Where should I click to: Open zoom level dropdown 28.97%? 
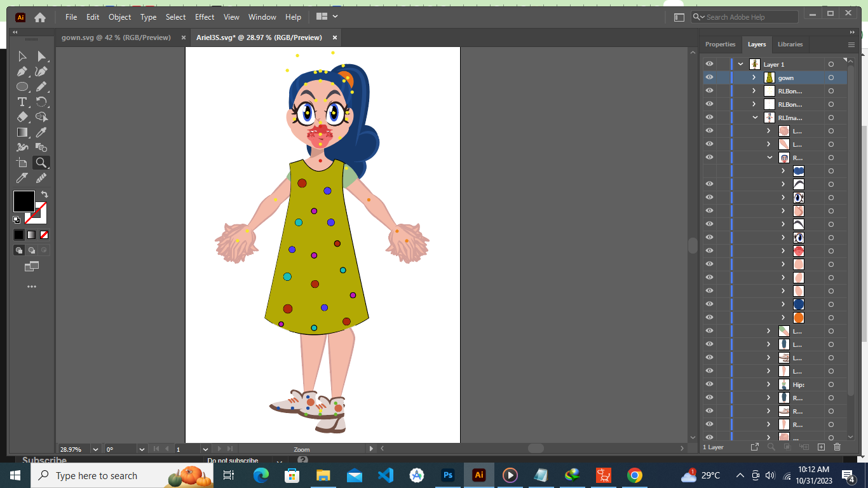point(97,449)
